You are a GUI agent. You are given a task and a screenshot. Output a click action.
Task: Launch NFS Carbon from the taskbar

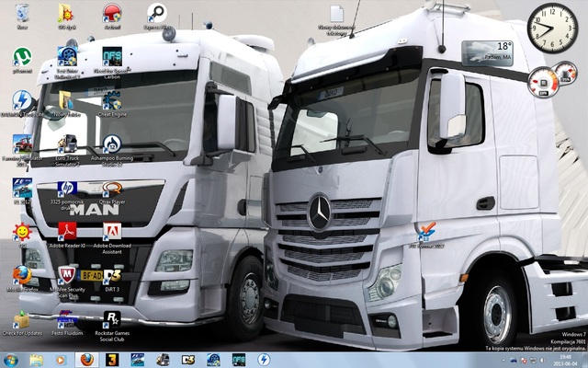point(239,360)
